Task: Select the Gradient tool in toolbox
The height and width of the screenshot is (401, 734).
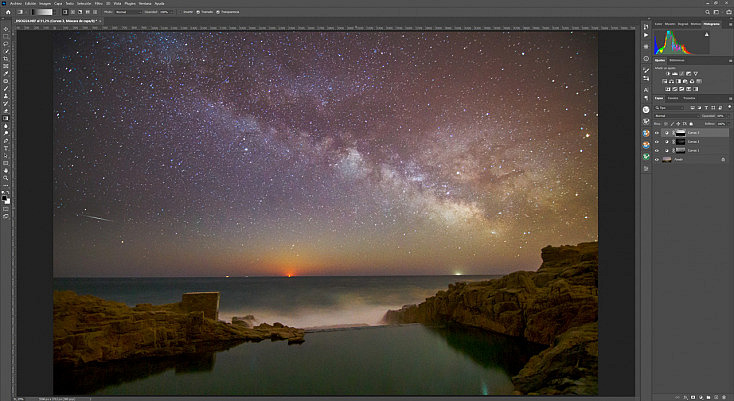Action: click(x=5, y=118)
